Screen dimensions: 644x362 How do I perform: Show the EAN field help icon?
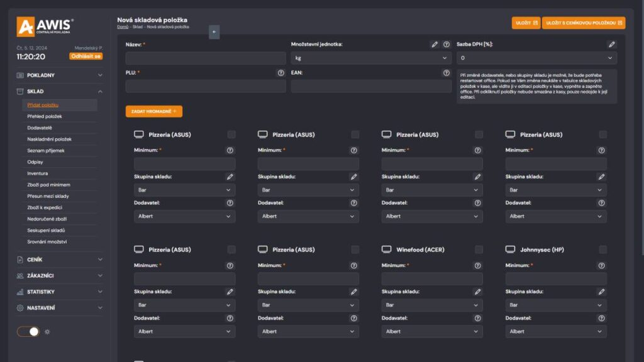[x=446, y=73]
